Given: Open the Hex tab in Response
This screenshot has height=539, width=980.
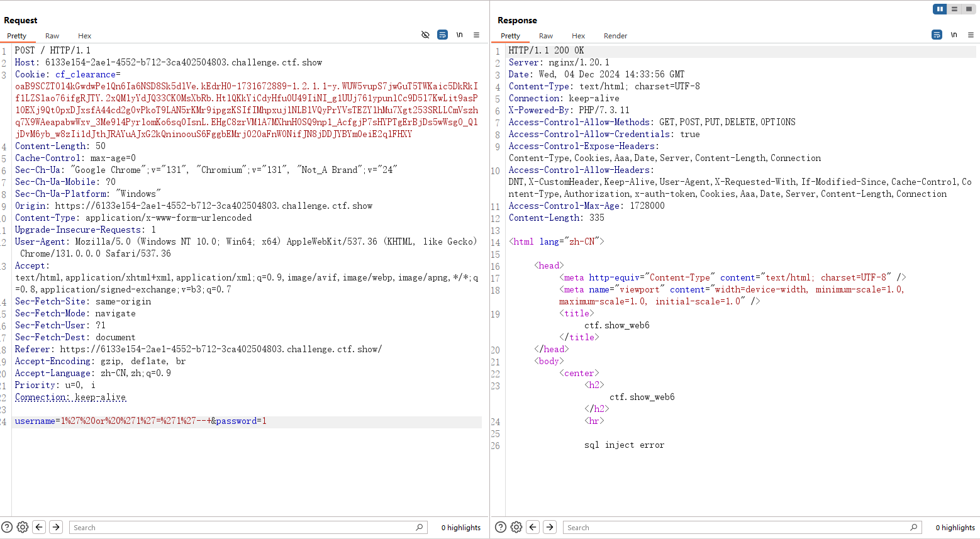Looking at the screenshot, I should (578, 36).
